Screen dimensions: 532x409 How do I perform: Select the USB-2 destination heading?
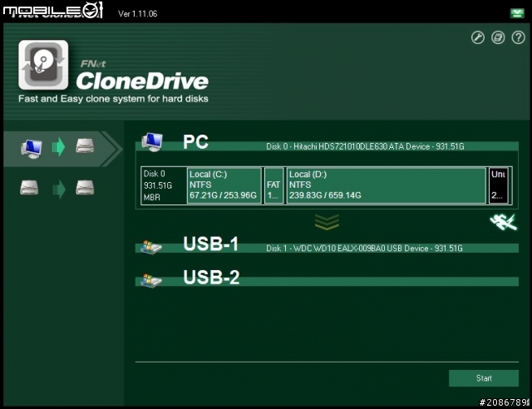[211, 278]
